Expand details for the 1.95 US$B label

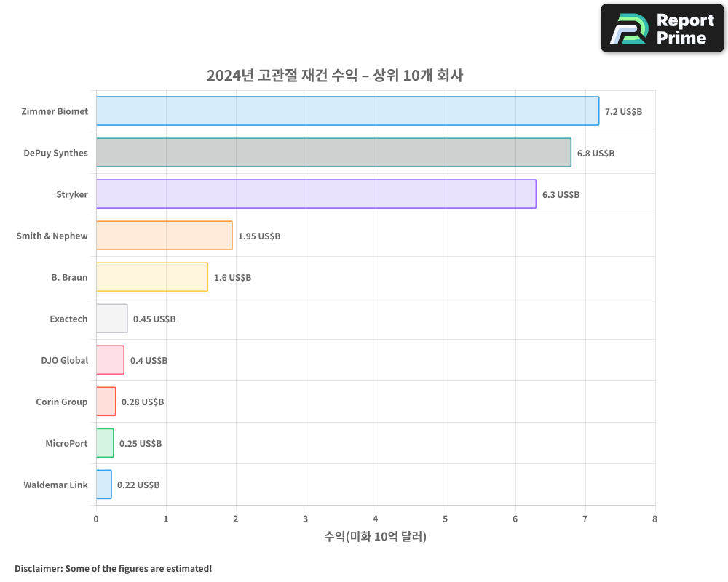258,236
